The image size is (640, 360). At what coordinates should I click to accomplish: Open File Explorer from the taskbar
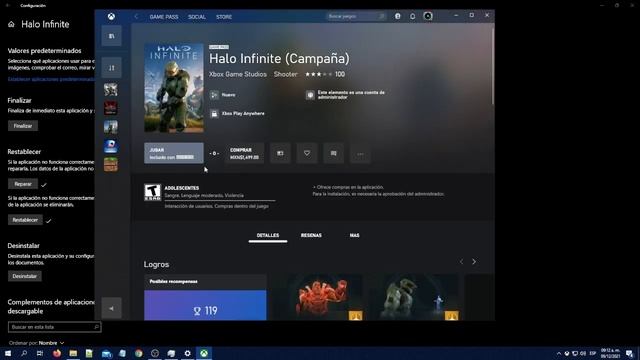[x=73, y=353]
